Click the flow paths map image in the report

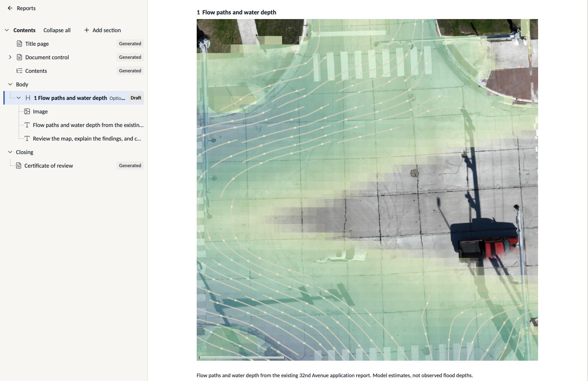pos(367,190)
